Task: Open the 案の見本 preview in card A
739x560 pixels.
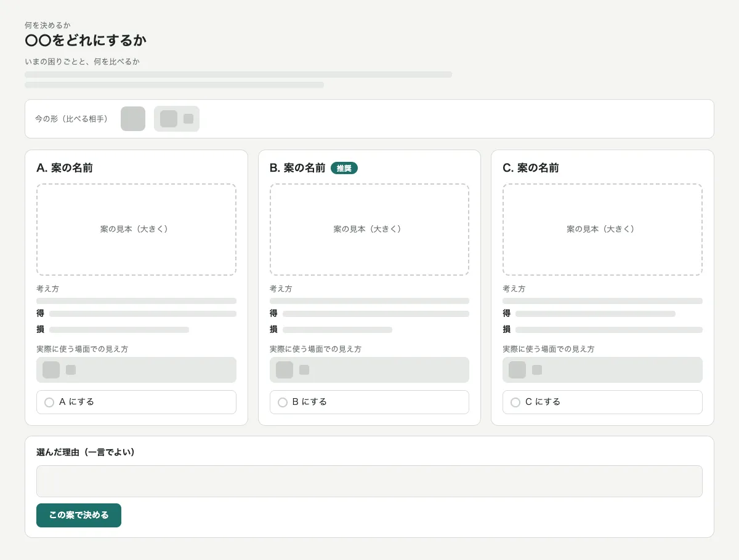Action: (x=136, y=230)
